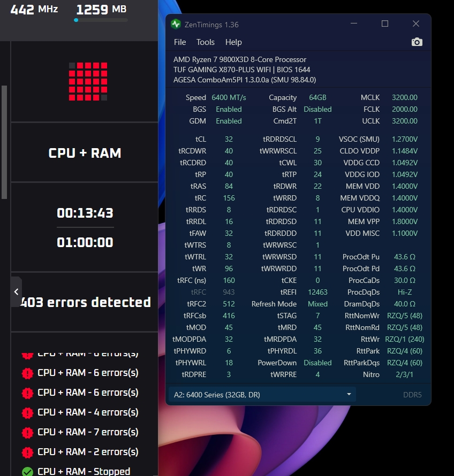
Task: Collapse the side panel with left chevron
Action: (x=17, y=291)
